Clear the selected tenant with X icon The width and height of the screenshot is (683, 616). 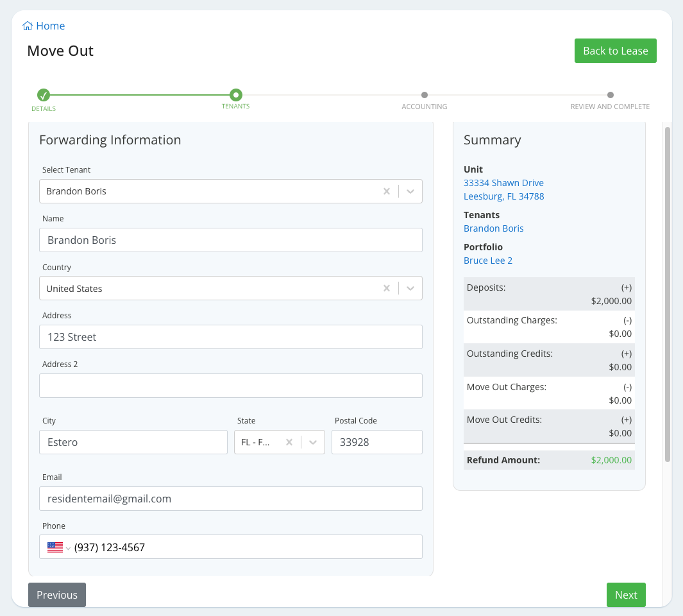pos(387,191)
